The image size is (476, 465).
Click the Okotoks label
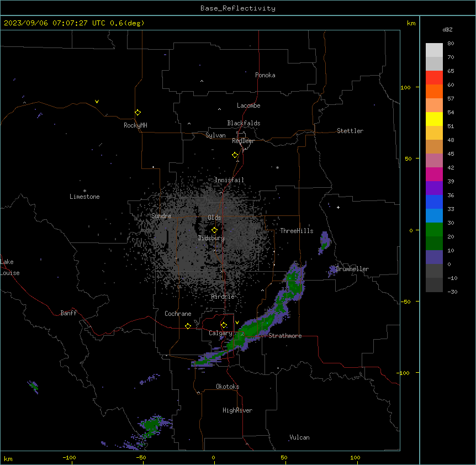(x=228, y=387)
